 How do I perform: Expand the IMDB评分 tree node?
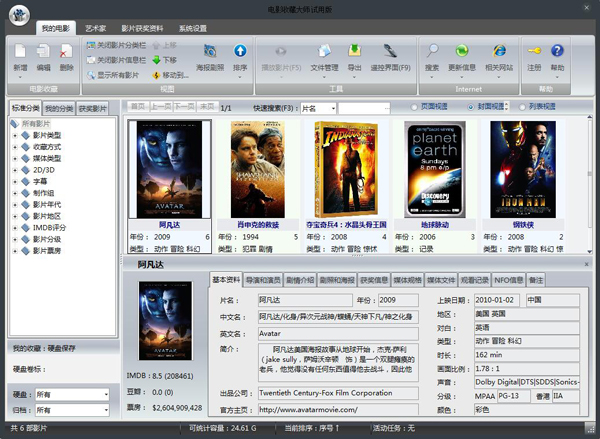[15, 228]
